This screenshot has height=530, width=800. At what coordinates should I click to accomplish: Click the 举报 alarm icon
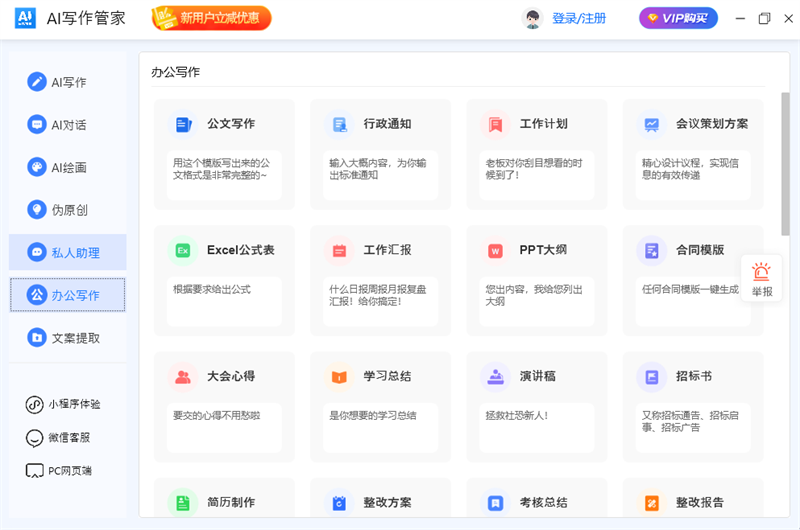tap(762, 272)
